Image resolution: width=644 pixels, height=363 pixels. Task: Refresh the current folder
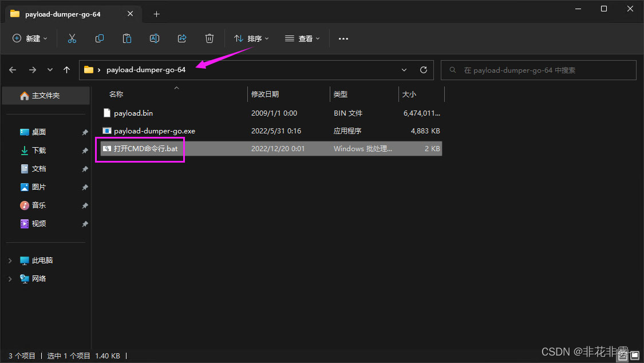[424, 70]
